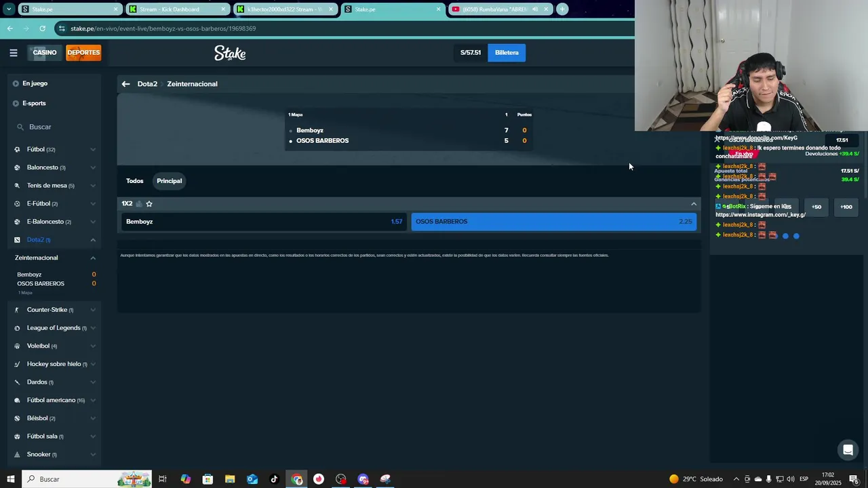Launch Microsoft Store from the taskbar
Viewport: 868px width, 488px height.
click(208, 479)
